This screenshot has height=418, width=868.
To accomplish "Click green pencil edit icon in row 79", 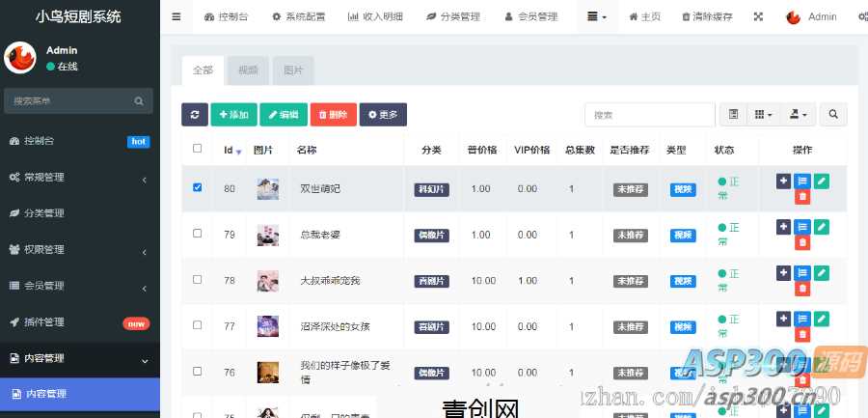I will (822, 227).
